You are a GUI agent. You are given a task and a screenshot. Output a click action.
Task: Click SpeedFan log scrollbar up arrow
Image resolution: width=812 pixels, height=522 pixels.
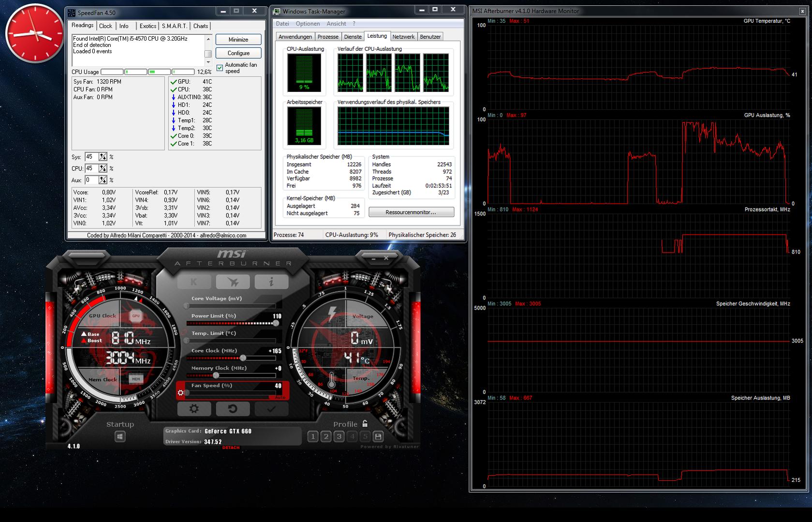pos(208,39)
